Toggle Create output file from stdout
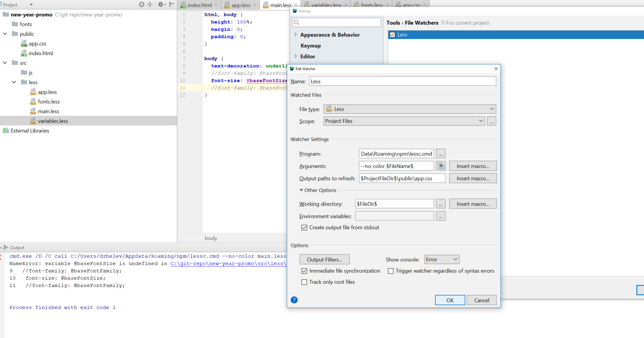 point(304,228)
